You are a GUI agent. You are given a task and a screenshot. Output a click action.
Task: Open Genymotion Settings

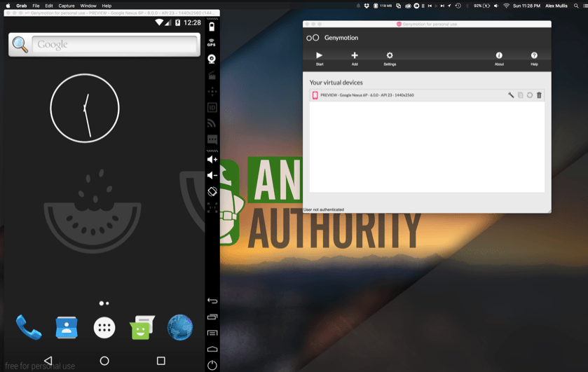pyautogui.click(x=390, y=58)
